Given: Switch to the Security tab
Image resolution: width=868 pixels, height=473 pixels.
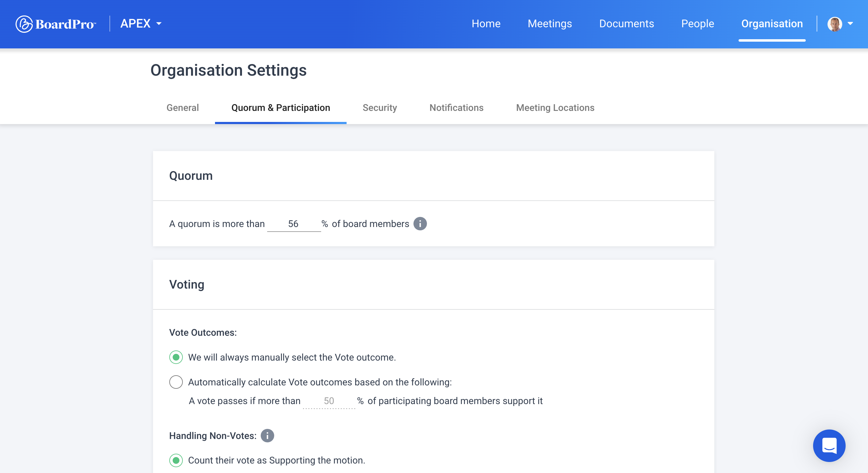Looking at the screenshot, I should [379, 108].
